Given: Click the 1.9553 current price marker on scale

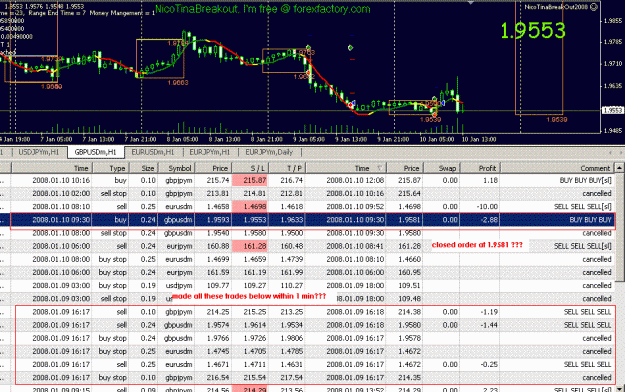Looking at the screenshot, I should coord(612,110).
